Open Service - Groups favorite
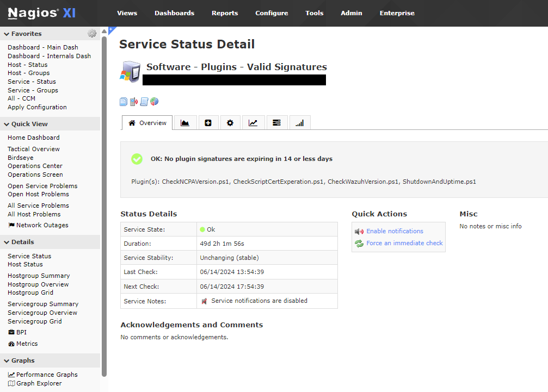548x392 pixels. [x=33, y=90]
